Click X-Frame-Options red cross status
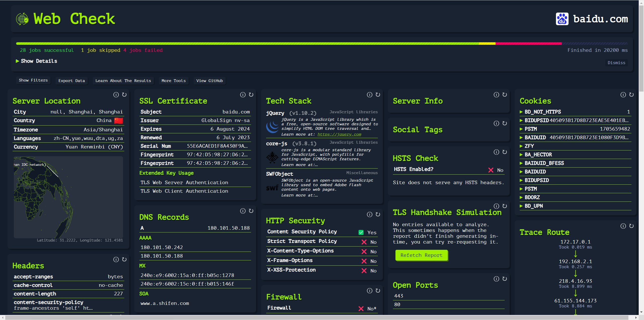The width and height of the screenshot is (644, 320). point(364,261)
